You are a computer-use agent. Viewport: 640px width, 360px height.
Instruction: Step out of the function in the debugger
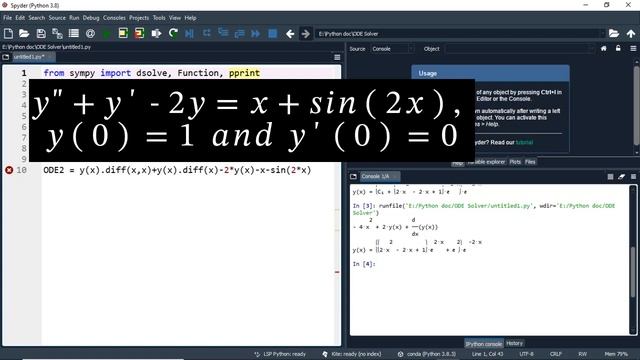239,33
